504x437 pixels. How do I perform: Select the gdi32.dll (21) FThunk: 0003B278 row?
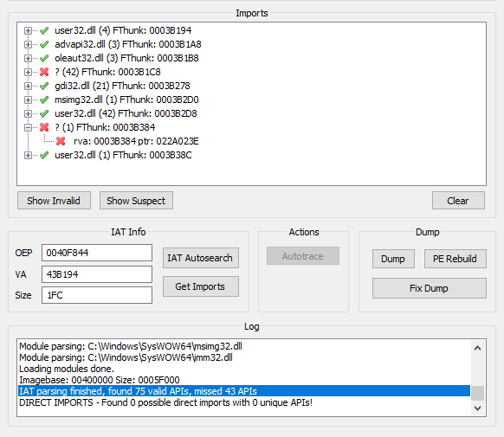coord(122,86)
